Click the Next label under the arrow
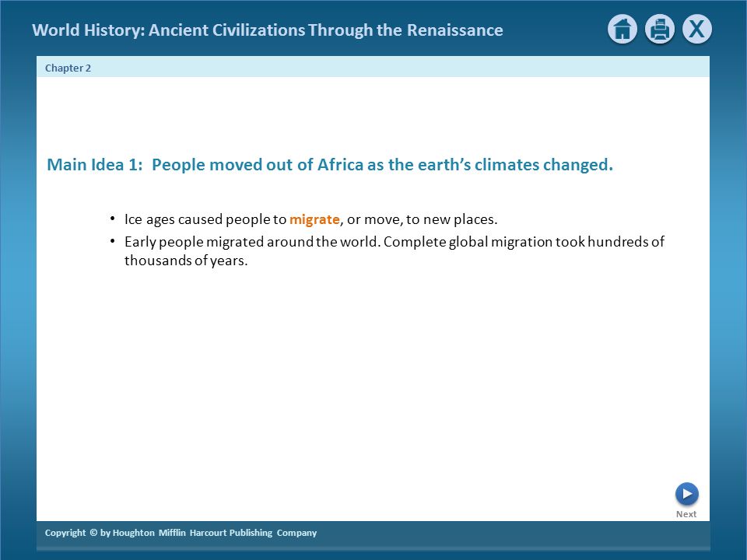This screenshot has width=747, height=560. (686, 514)
